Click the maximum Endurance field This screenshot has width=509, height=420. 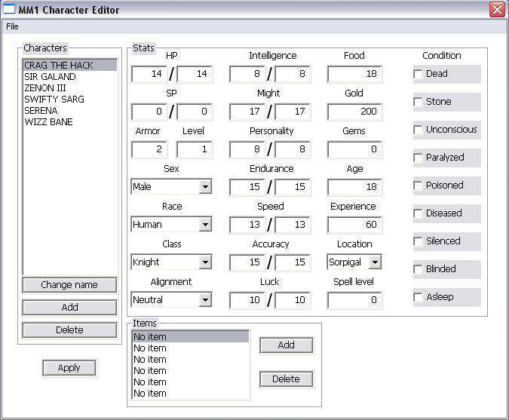click(x=293, y=187)
